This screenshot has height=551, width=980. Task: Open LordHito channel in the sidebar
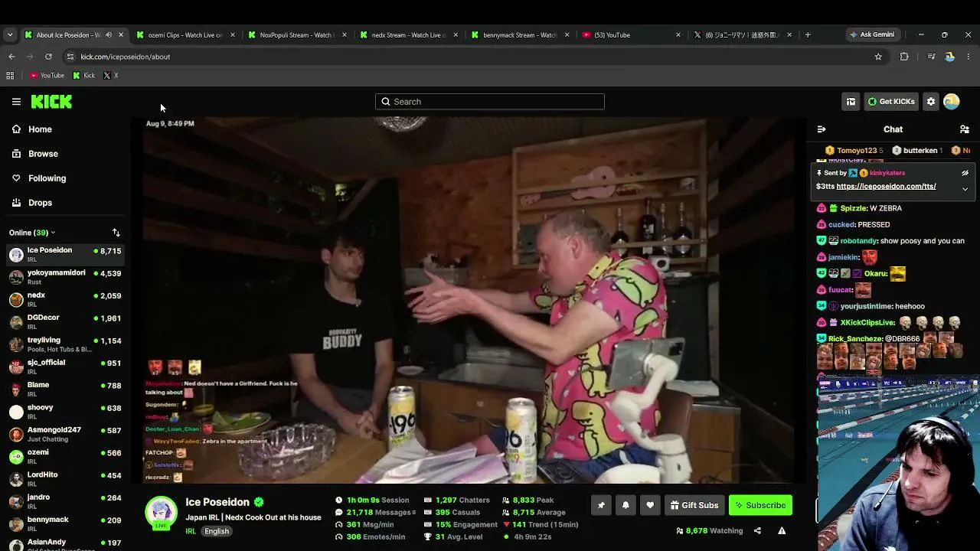click(x=65, y=479)
